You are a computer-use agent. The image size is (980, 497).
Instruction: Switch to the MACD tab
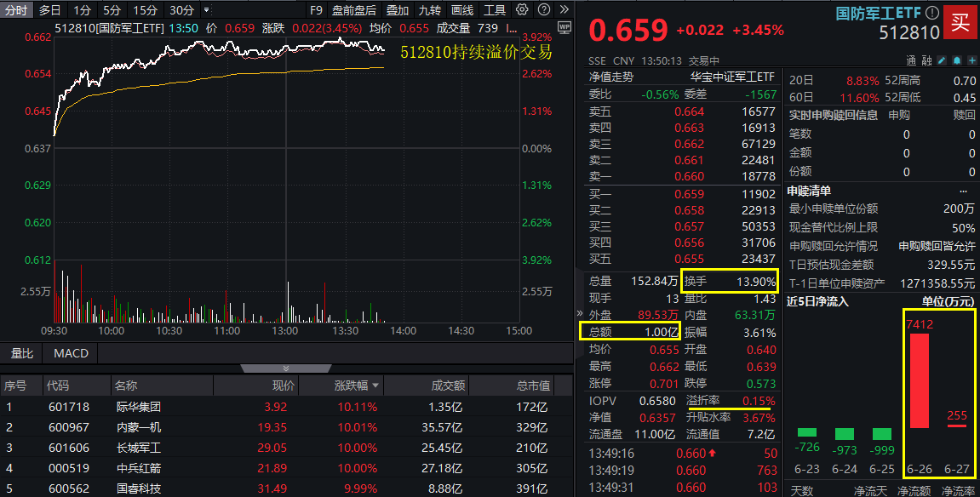click(70, 353)
